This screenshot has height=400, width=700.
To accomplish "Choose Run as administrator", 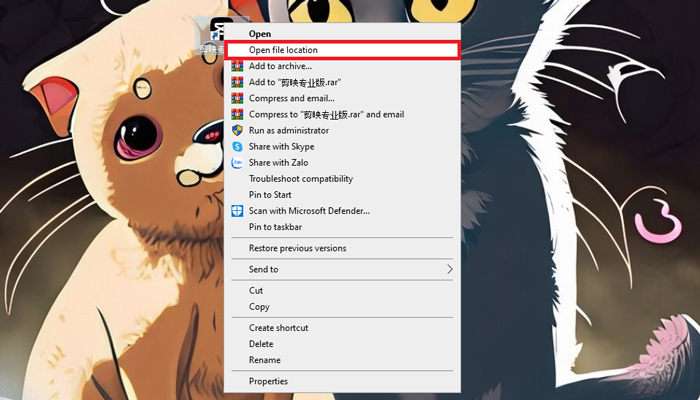I will point(342,130).
